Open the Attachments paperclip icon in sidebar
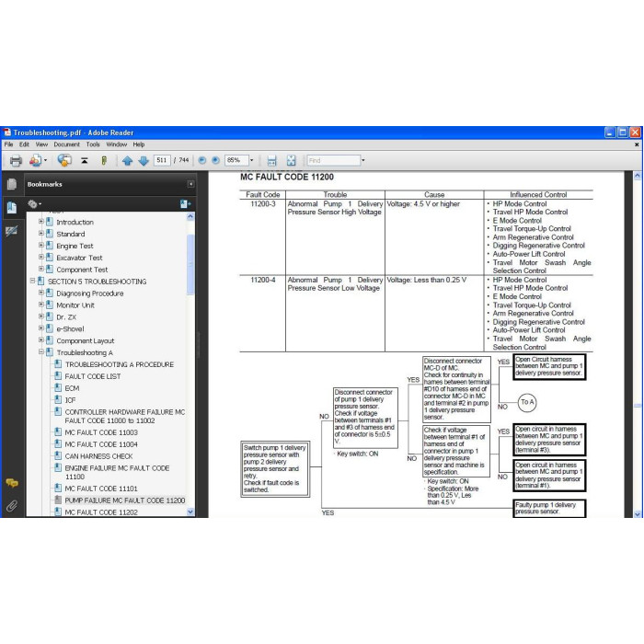Screen dimensions: 644x644 11,506
